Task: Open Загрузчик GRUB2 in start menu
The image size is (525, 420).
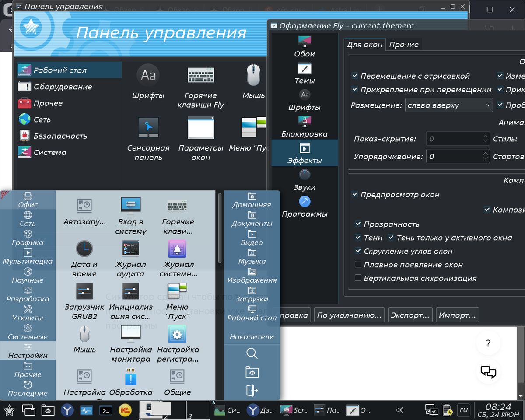Action: [x=84, y=301]
